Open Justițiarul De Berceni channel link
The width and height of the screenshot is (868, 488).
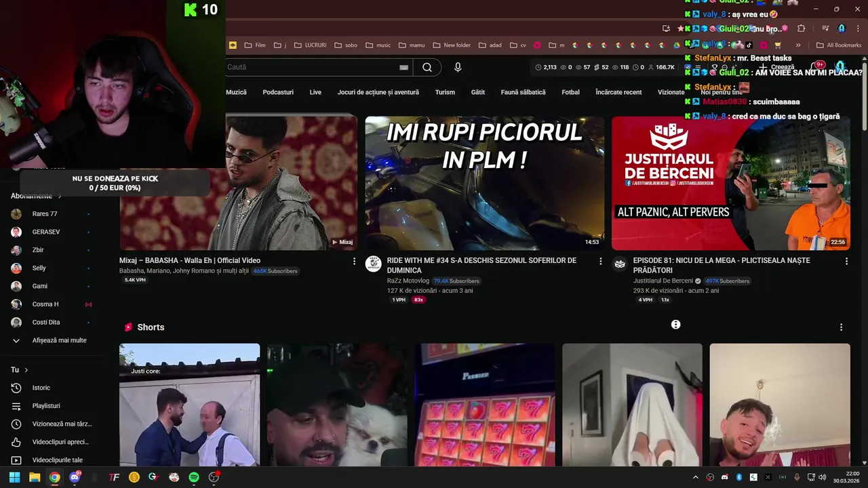click(663, 281)
